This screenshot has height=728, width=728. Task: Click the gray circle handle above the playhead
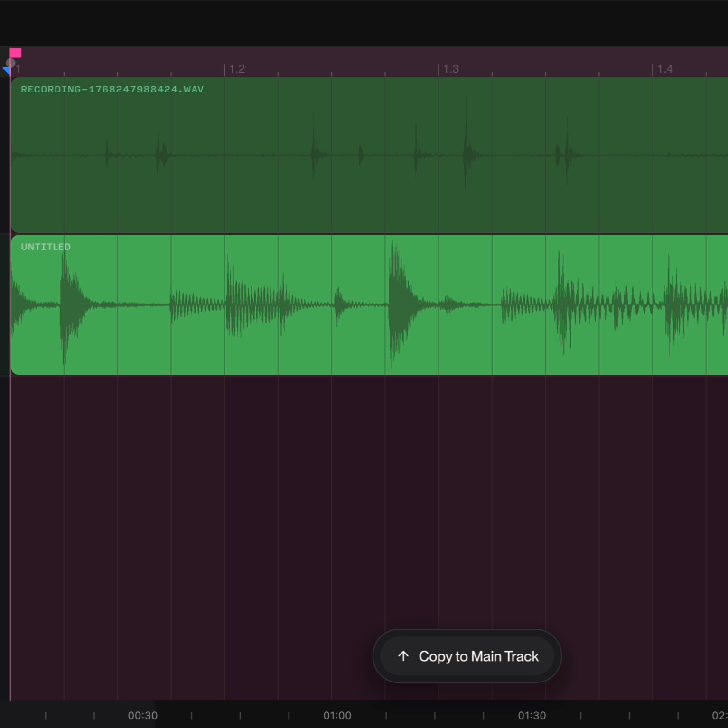coord(10,63)
